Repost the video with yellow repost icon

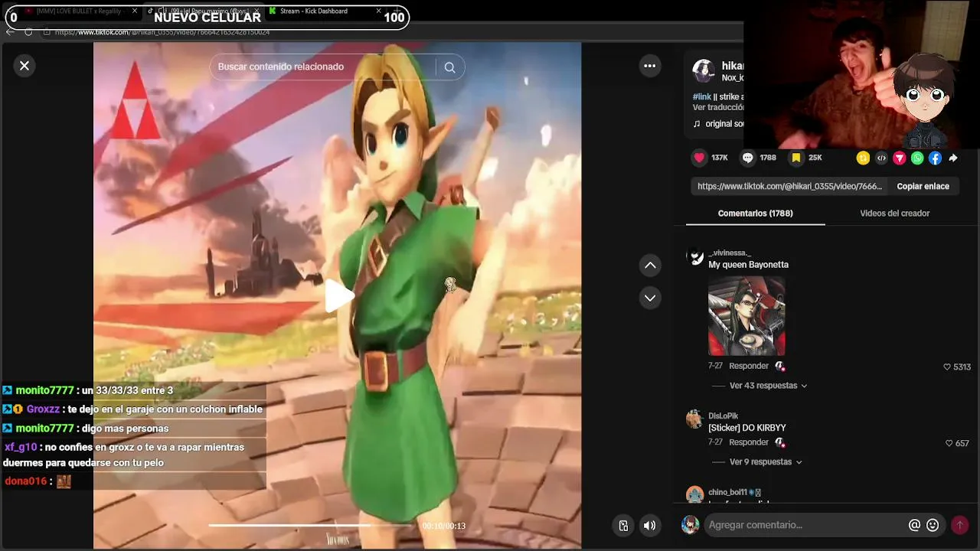(863, 158)
